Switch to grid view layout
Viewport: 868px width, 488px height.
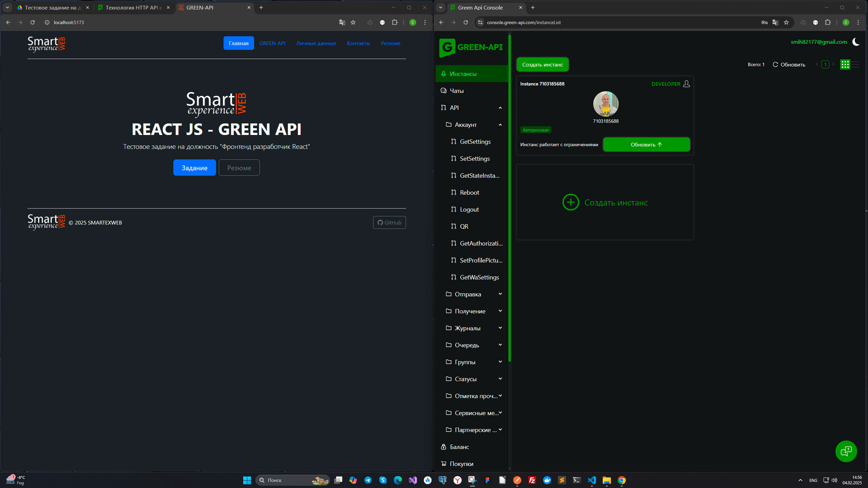pos(845,64)
